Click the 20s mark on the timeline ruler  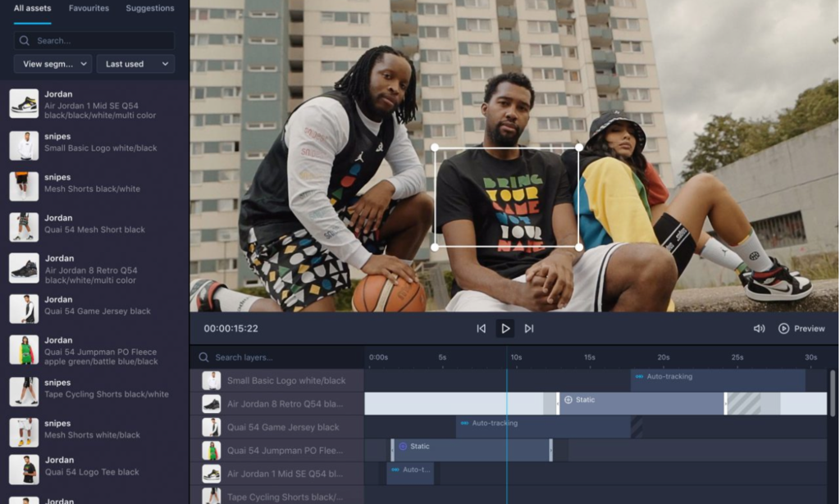click(x=663, y=357)
